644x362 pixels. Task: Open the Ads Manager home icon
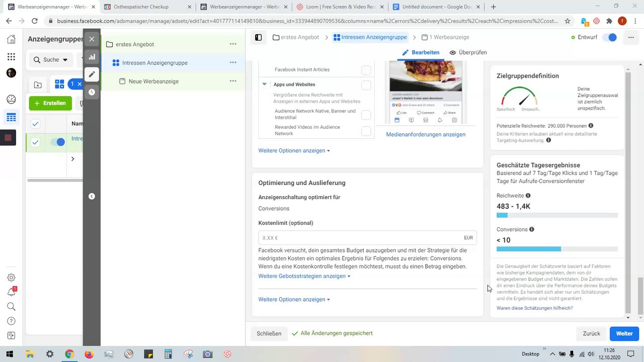(11, 40)
